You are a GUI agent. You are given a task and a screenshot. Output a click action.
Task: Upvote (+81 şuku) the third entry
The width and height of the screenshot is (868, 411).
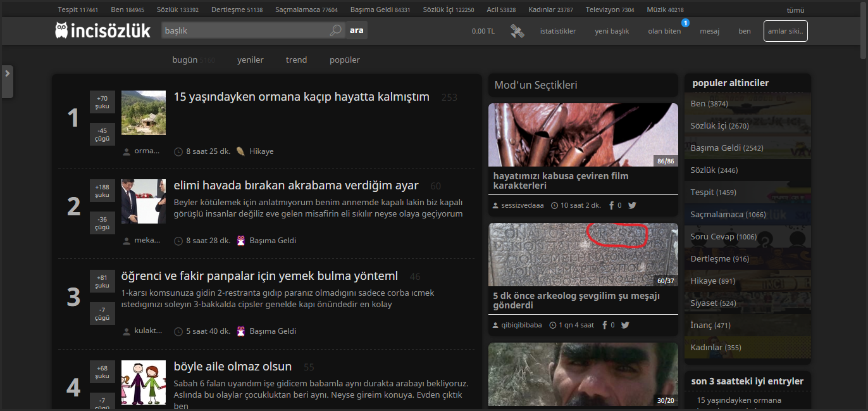click(x=102, y=281)
